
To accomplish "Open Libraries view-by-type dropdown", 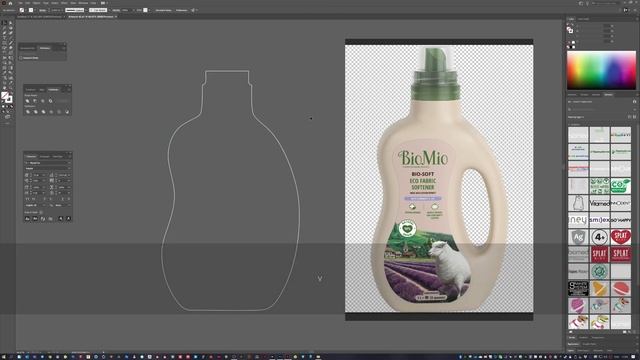I will (576, 117).
